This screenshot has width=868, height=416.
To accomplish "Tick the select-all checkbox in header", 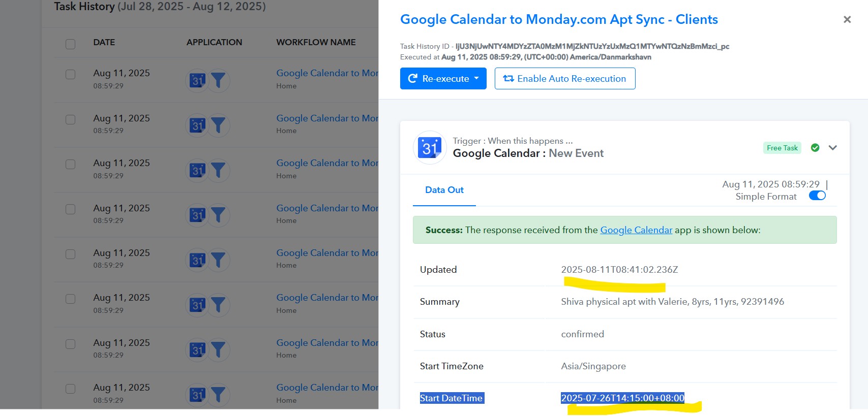I will (70, 44).
